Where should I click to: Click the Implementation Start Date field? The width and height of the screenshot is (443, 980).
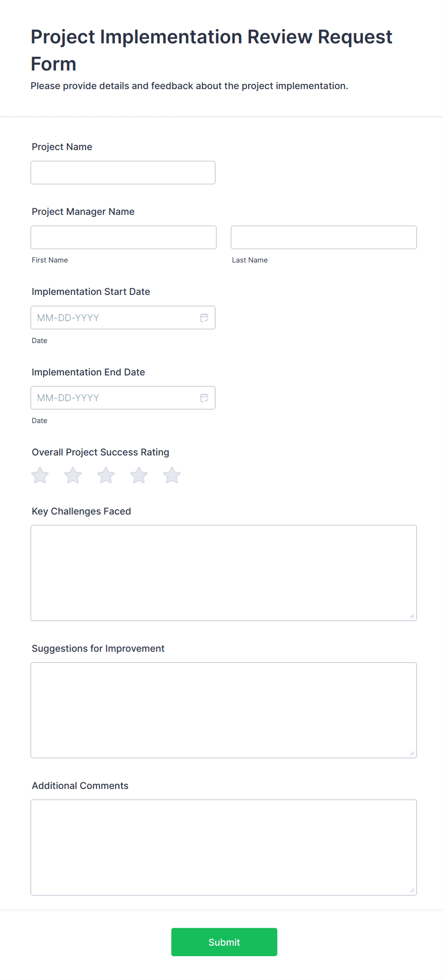point(114,318)
